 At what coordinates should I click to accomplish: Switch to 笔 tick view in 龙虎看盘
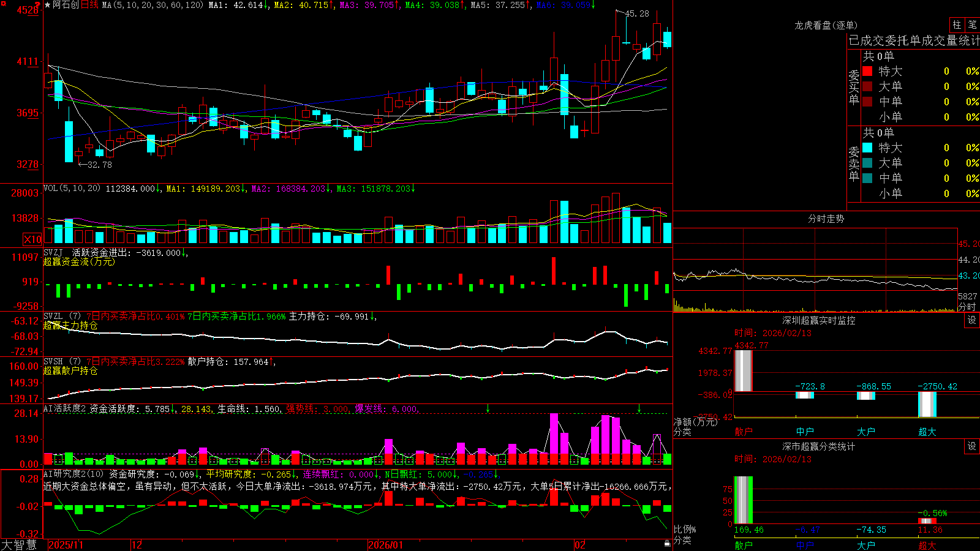coord(972,24)
